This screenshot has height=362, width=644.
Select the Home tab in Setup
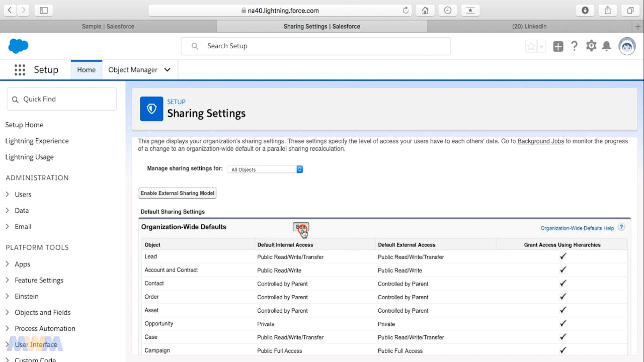coord(86,70)
